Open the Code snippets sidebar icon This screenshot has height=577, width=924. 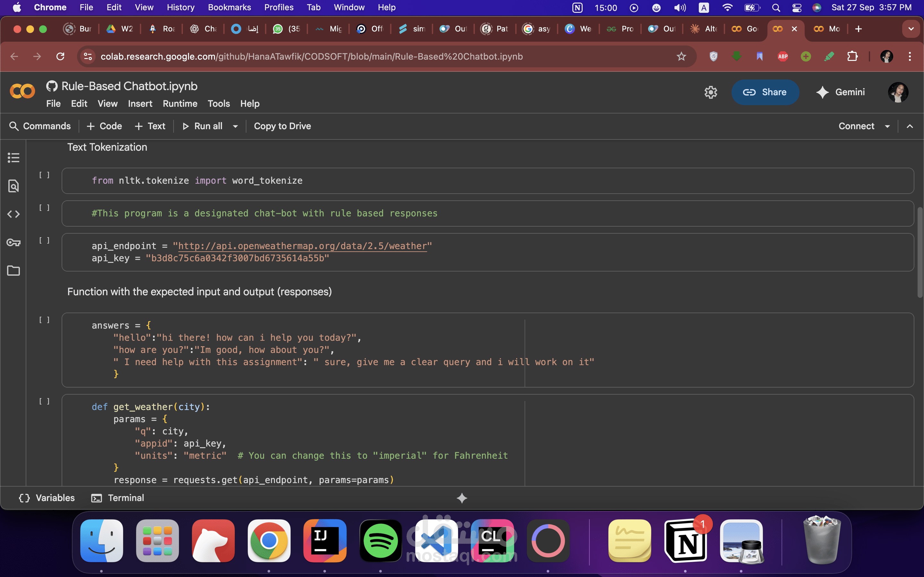pyautogui.click(x=13, y=214)
